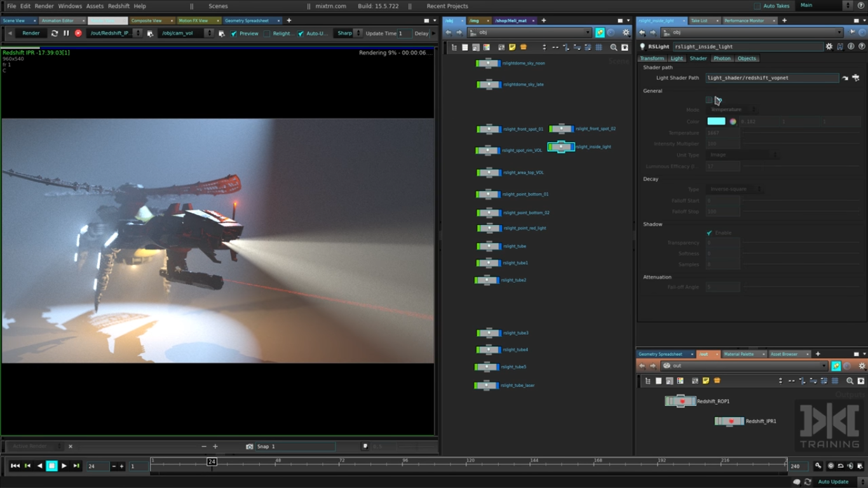Open the color picker wheel beside Color
868x488 pixels.
(733, 121)
